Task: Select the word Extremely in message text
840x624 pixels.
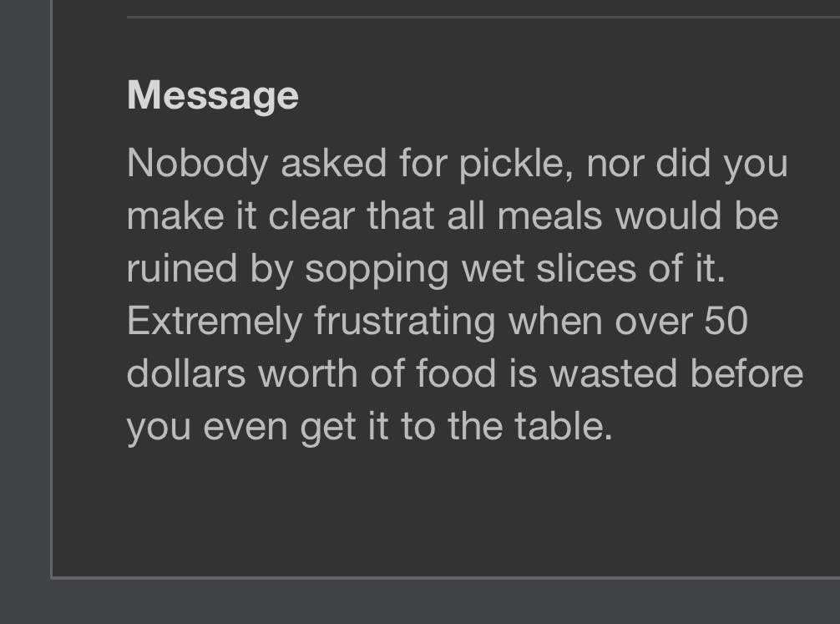Action: pos(215,322)
